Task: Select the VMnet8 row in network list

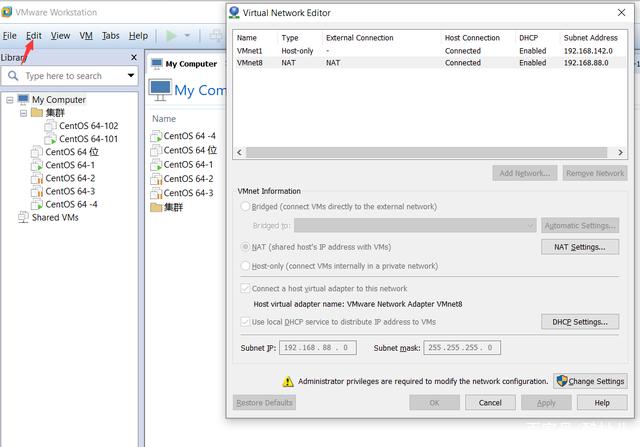Action: (430, 63)
